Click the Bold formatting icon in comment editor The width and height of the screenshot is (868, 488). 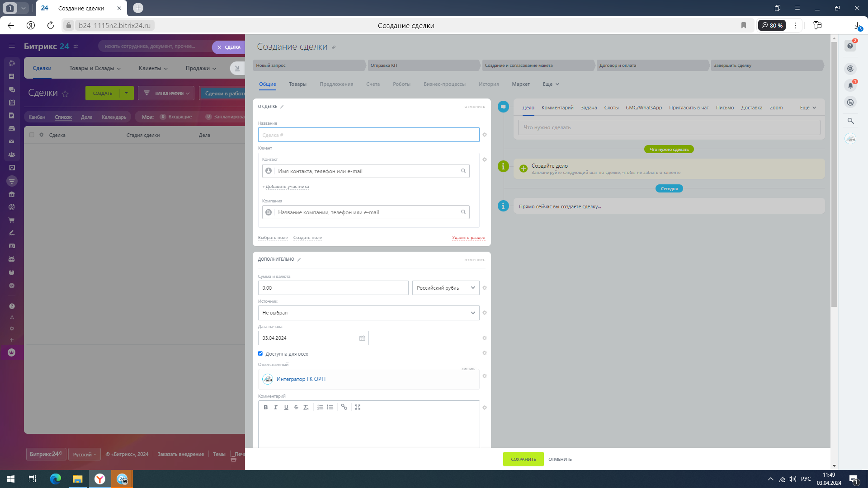click(x=265, y=407)
